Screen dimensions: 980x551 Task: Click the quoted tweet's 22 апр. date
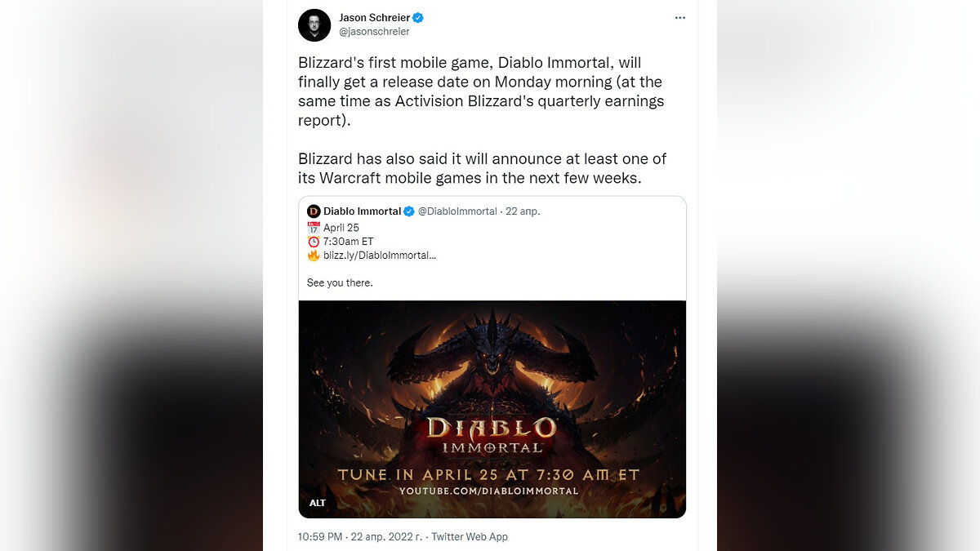[x=523, y=211]
